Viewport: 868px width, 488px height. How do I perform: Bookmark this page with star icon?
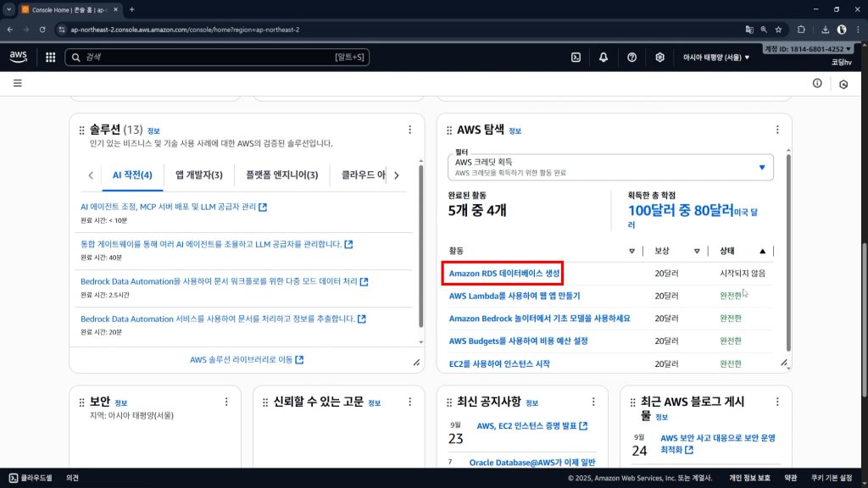[778, 30]
